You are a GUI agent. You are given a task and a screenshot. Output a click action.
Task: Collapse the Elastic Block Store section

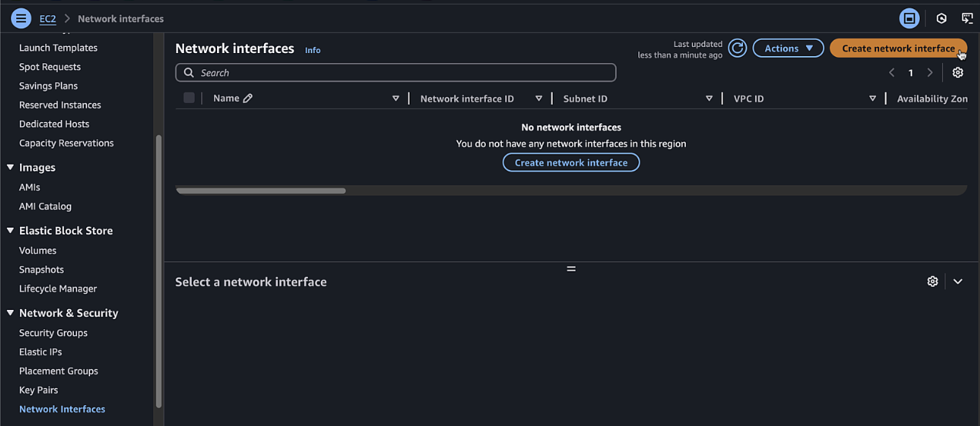click(10, 231)
